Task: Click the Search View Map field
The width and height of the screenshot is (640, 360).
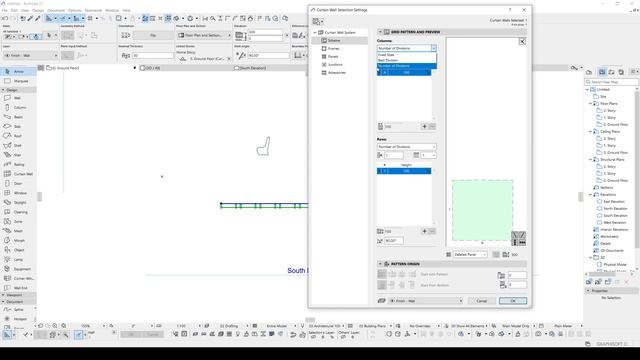Action: coord(611,82)
